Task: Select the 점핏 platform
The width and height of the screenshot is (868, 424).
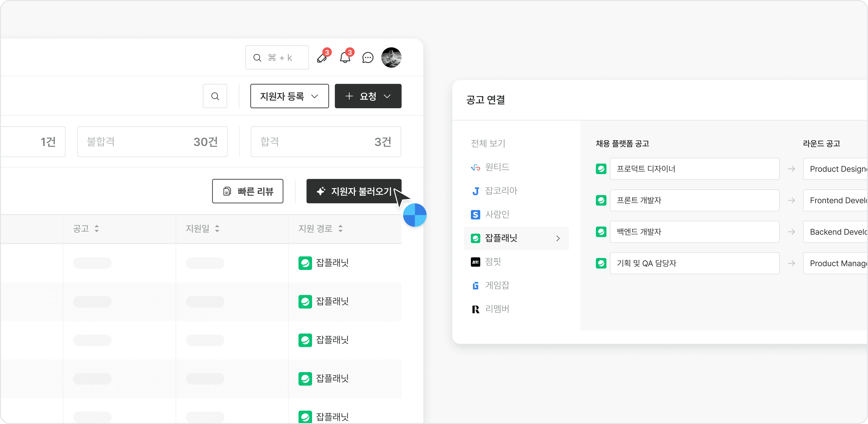Action: [x=486, y=262]
